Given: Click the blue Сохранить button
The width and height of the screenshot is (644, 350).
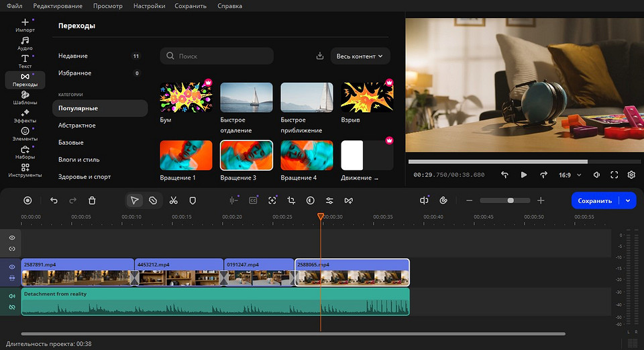Looking at the screenshot, I should click(x=595, y=201).
